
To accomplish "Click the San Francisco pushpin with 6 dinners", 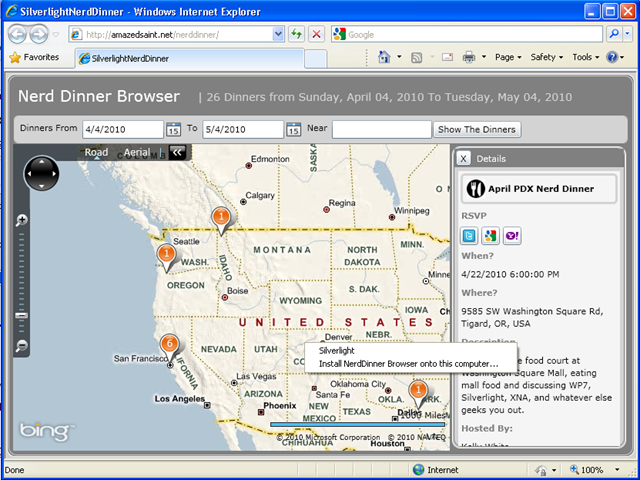I will (170, 346).
